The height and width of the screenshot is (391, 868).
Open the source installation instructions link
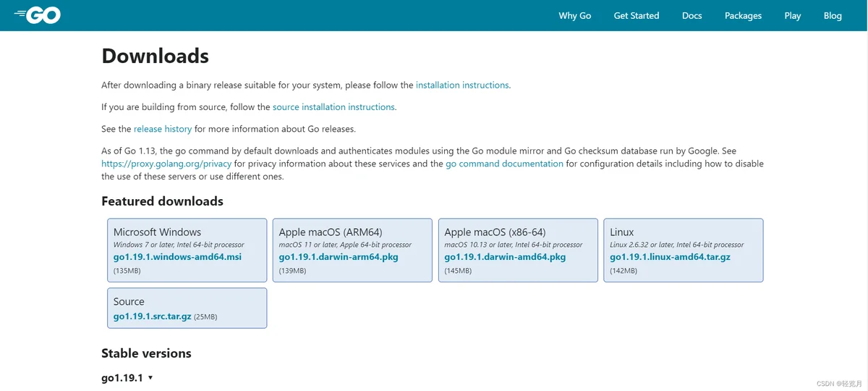pyautogui.click(x=333, y=107)
